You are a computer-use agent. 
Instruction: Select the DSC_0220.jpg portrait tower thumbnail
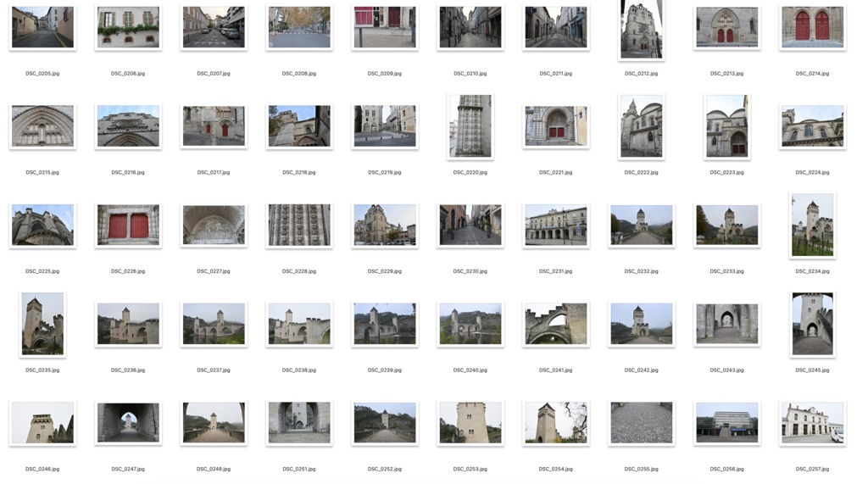(x=470, y=126)
